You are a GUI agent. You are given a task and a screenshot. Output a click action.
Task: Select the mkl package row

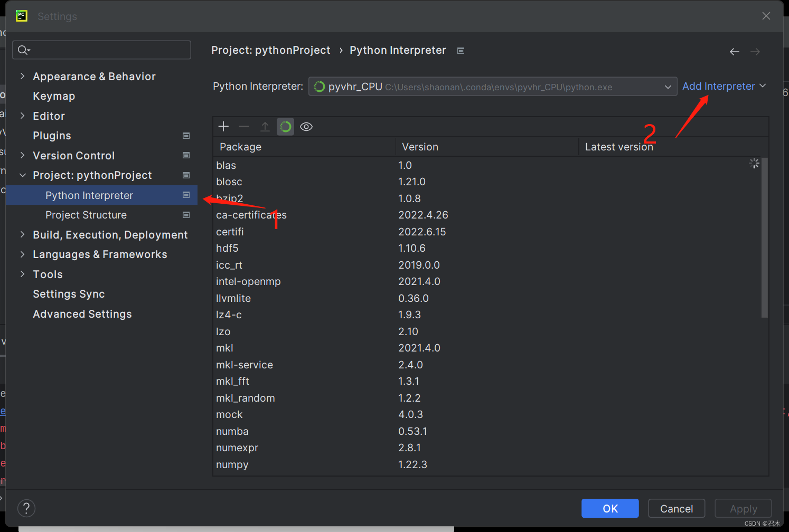point(486,348)
